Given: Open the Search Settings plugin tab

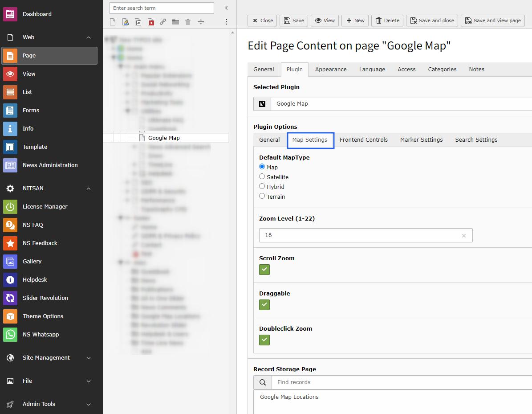Looking at the screenshot, I should (x=476, y=140).
